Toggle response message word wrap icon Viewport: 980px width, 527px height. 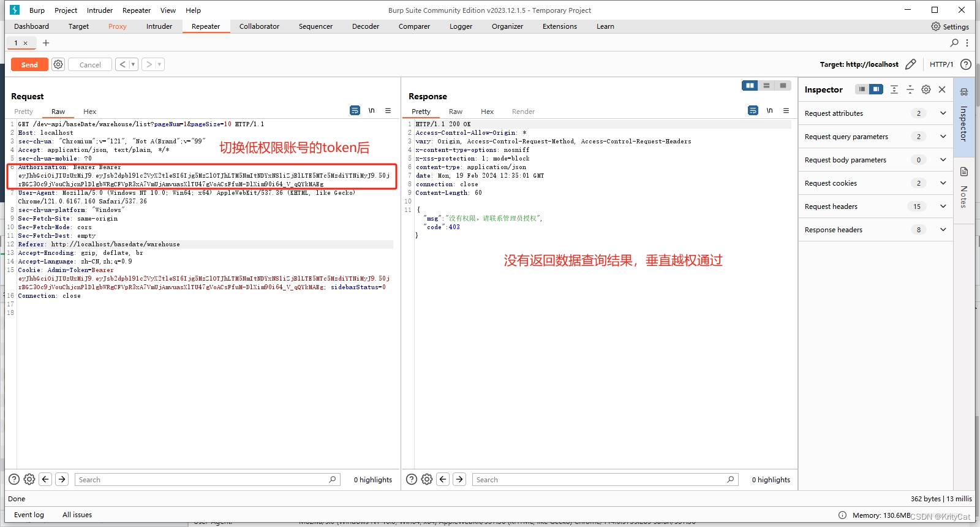(x=753, y=110)
